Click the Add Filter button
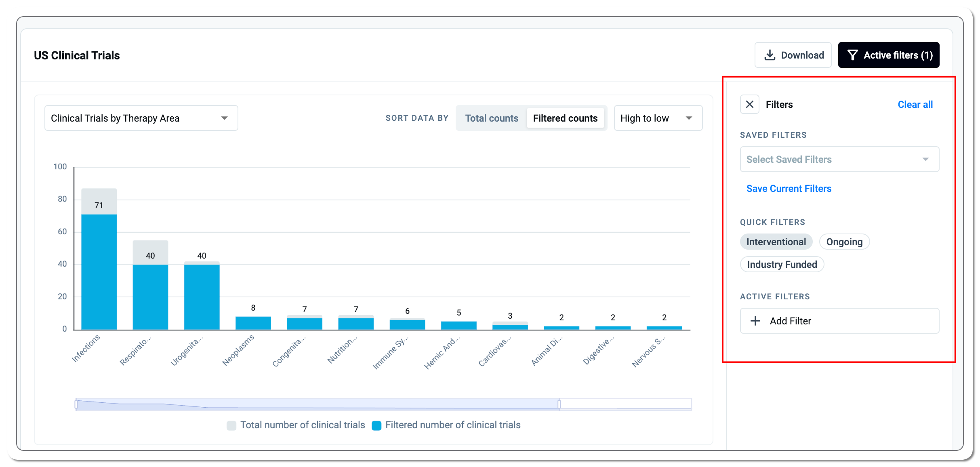 [x=839, y=321]
